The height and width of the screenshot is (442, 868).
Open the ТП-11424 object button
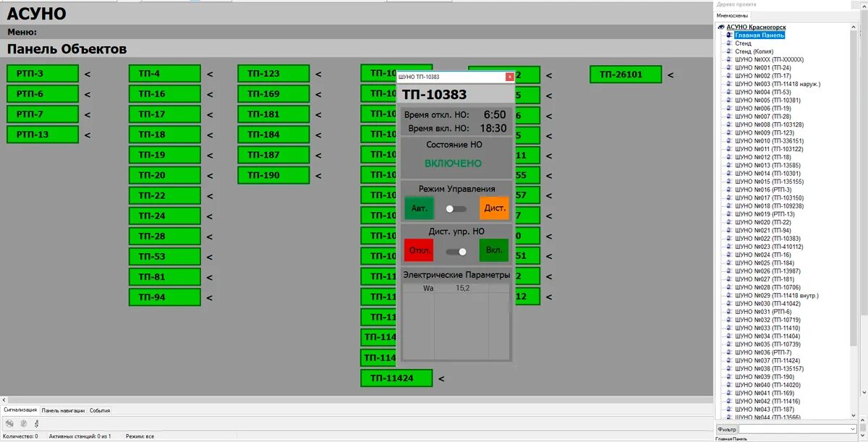(396, 378)
